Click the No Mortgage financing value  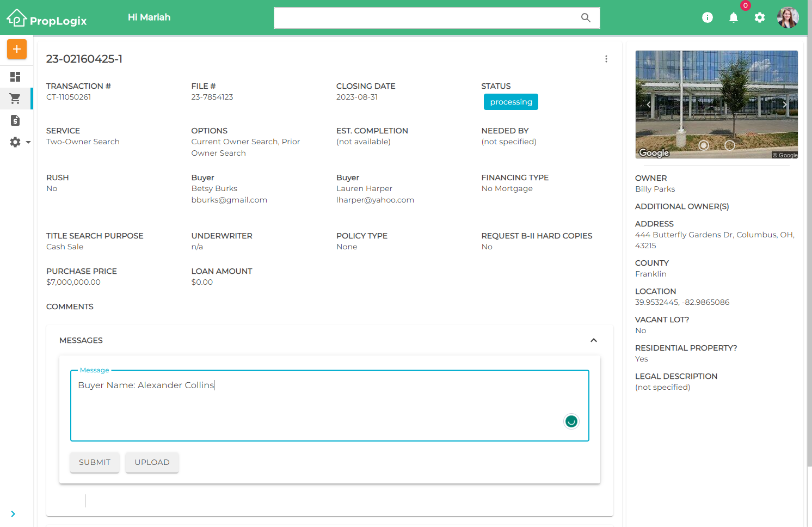(507, 188)
